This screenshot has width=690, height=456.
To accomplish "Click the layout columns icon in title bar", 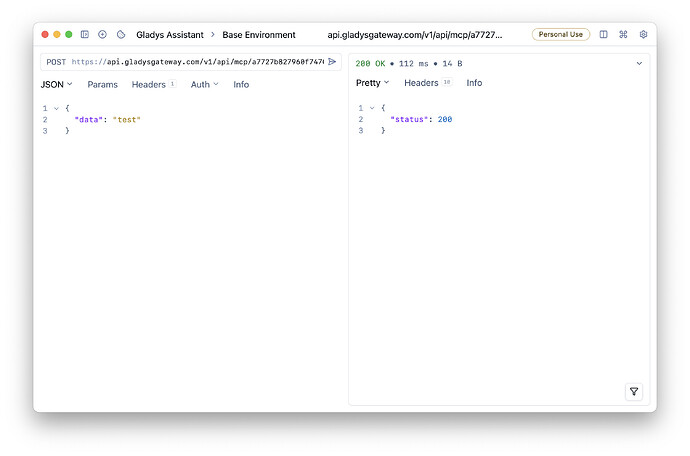I will [603, 34].
